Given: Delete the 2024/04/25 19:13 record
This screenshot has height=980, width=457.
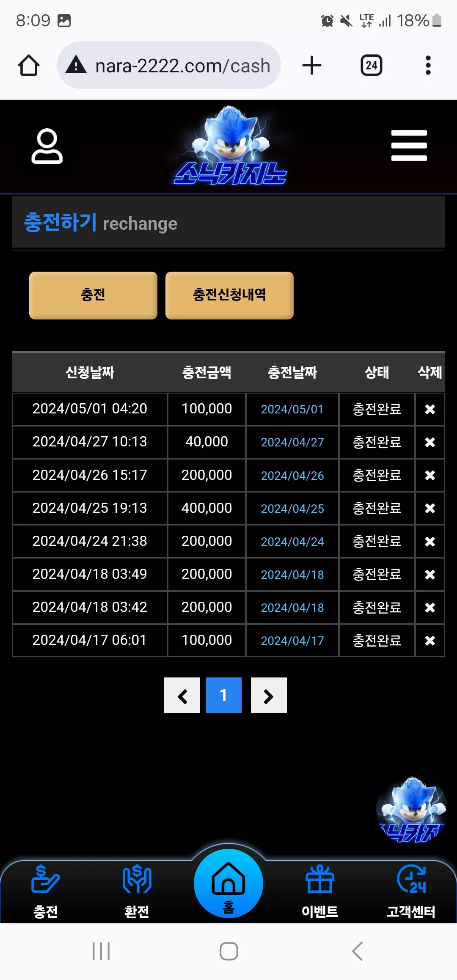Looking at the screenshot, I should click(430, 508).
